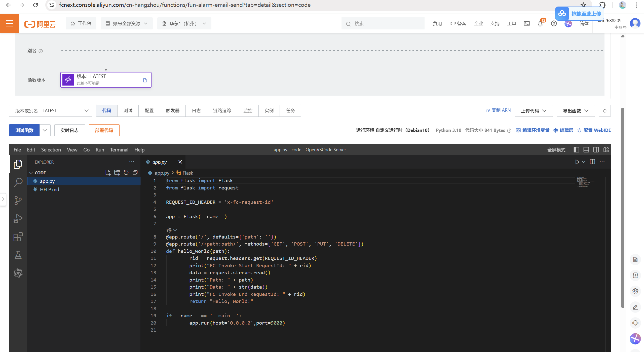The width and height of the screenshot is (644, 352).
Task: Open 配置 WebIDE link
Action: click(x=594, y=130)
